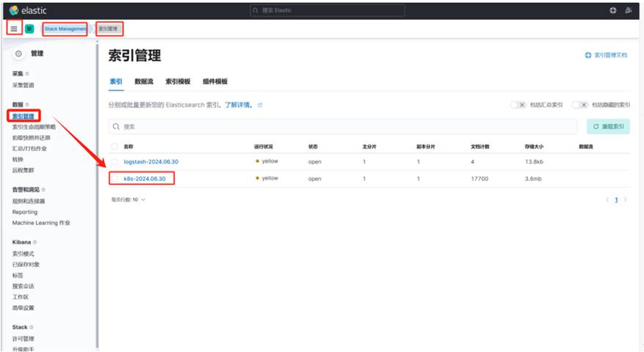644x352 pixels.
Task: Sort by the 数据流 column header
Action: point(586,147)
